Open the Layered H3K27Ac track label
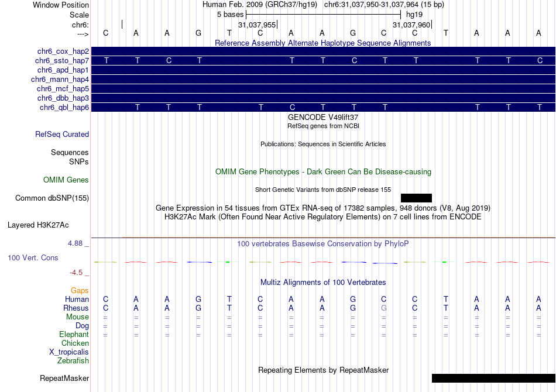Screen dimensions: 556x392 tap(38, 225)
